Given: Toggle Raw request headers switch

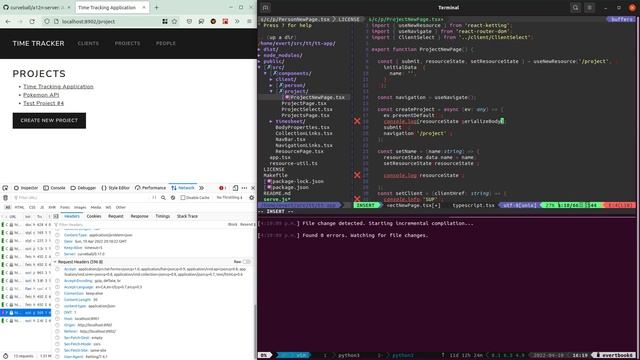Looking at the screenshot, I should (247, 262).
